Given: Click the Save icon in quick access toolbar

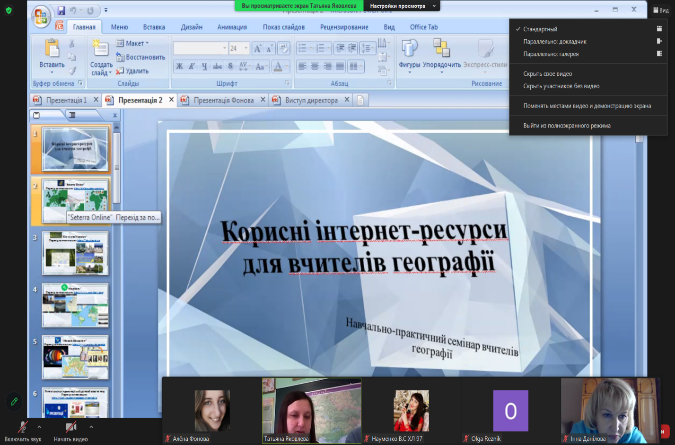Looking at the screenshot, I should point(61,10).
